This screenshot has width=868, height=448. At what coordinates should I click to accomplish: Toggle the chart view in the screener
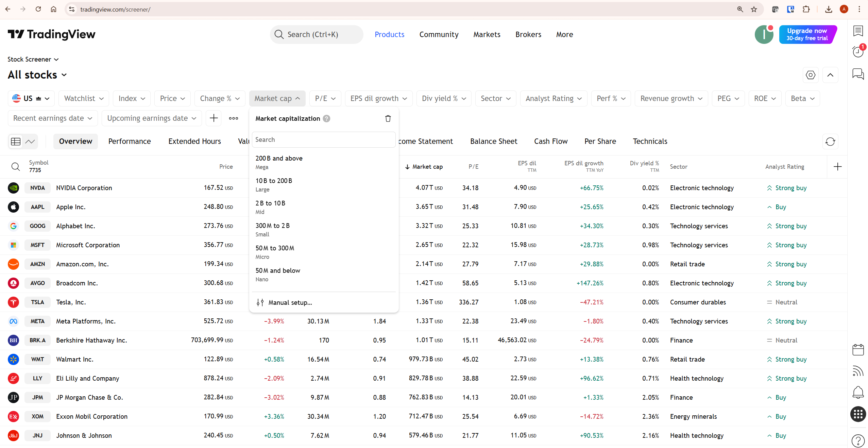tap(30, 141)
